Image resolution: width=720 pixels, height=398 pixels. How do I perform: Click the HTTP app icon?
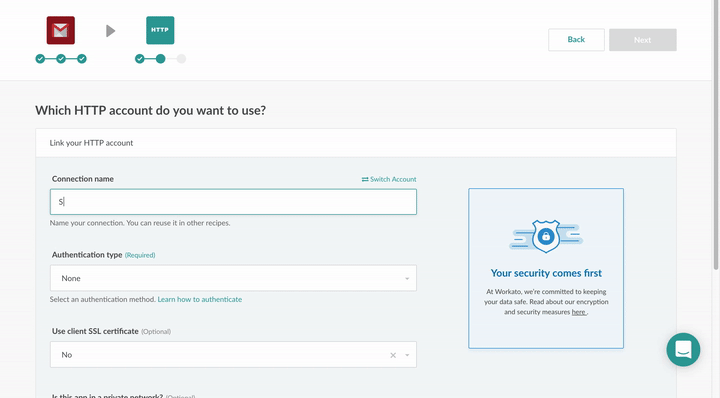[x=160, y=30]
